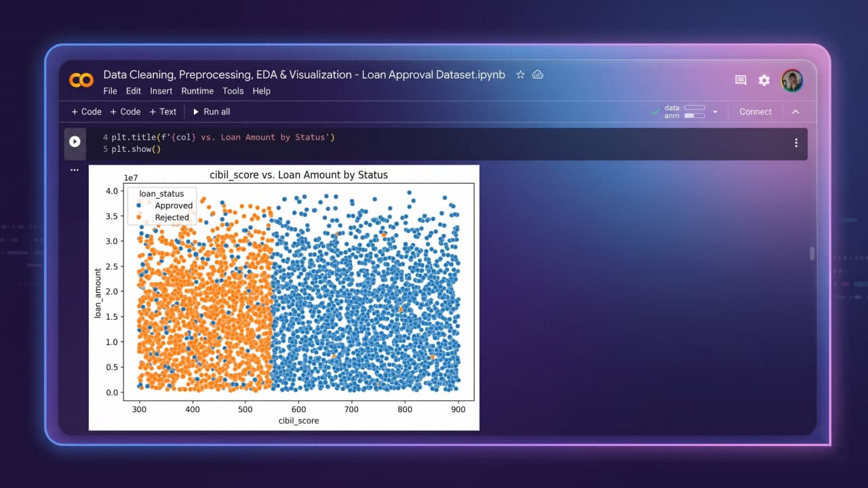The width and height of the screenshot is (868, 488).
Task: Click the 'cibil_score' x-axis label
Action: 299,421
